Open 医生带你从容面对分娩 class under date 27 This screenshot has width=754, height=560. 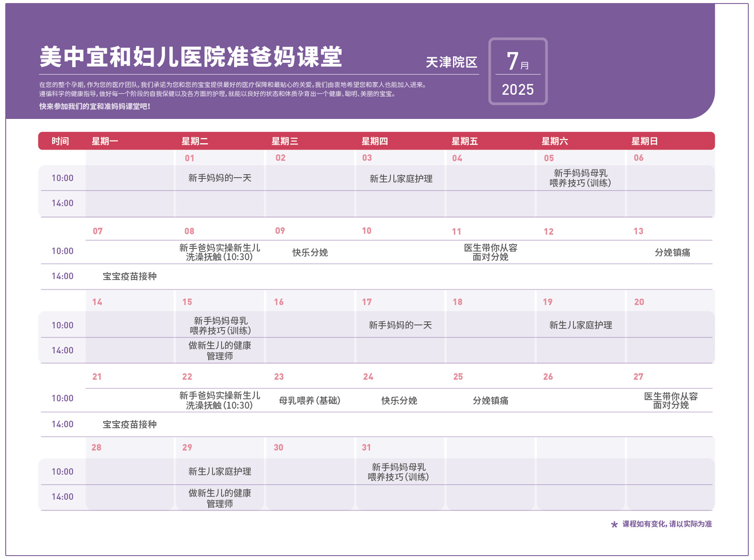point(671,401)
